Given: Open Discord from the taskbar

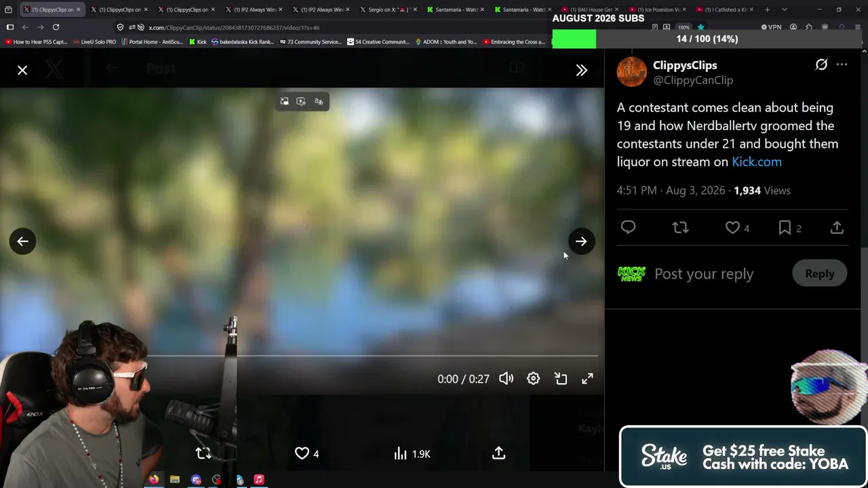Looking at the screenshot, I should click(x=196, y=479).
